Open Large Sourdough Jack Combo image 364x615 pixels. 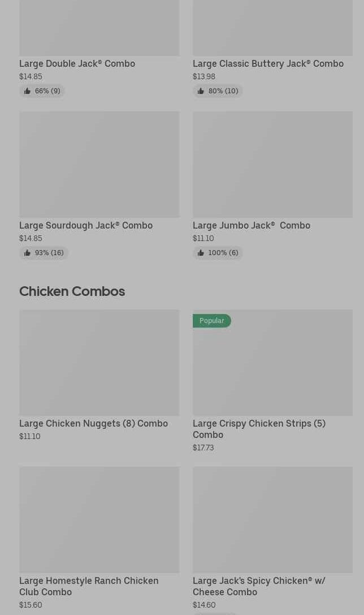coord(99,164)
